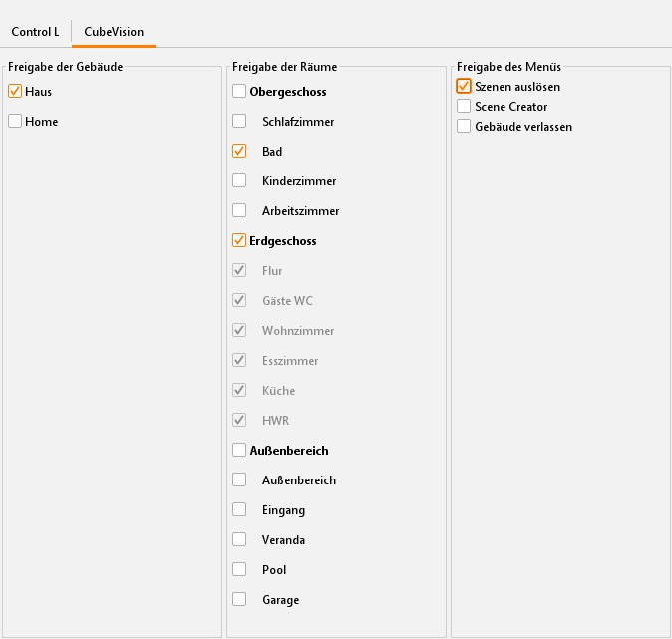
Task: Enable the Eingang room checkbox
Action: (239, 510)
